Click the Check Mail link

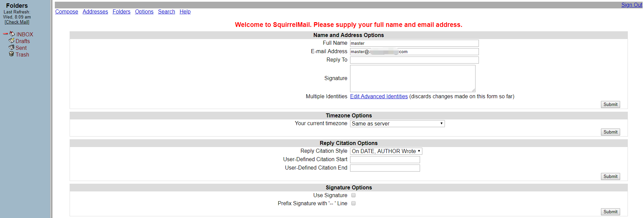click(x=17, y=22)
